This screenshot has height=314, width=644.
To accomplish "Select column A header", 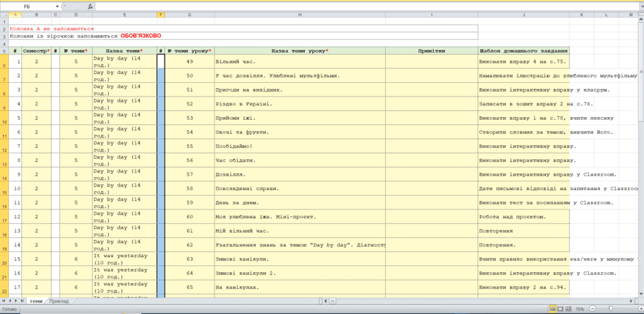I will [x=15, y=15].
